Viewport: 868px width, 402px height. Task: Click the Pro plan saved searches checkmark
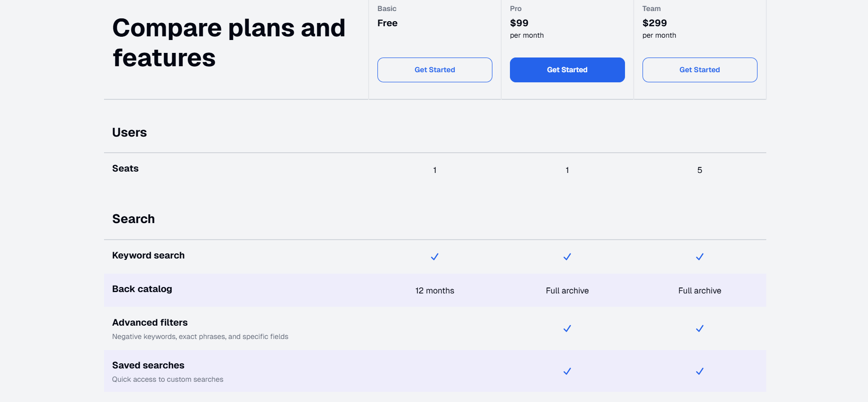click(x=567, y=371)
